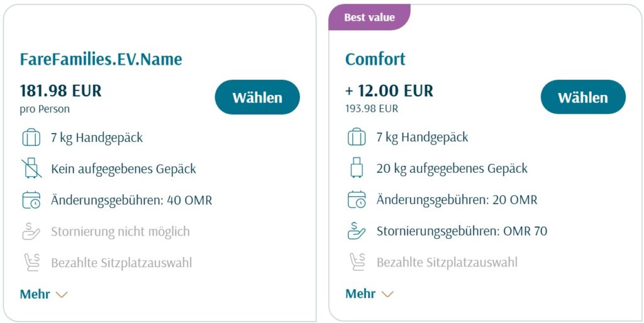Viewport: 644px width, 323px height.
Task: Click calendar icon beside Änderungsgebühren: 40 OMR
Action: (x=31, y=200)
